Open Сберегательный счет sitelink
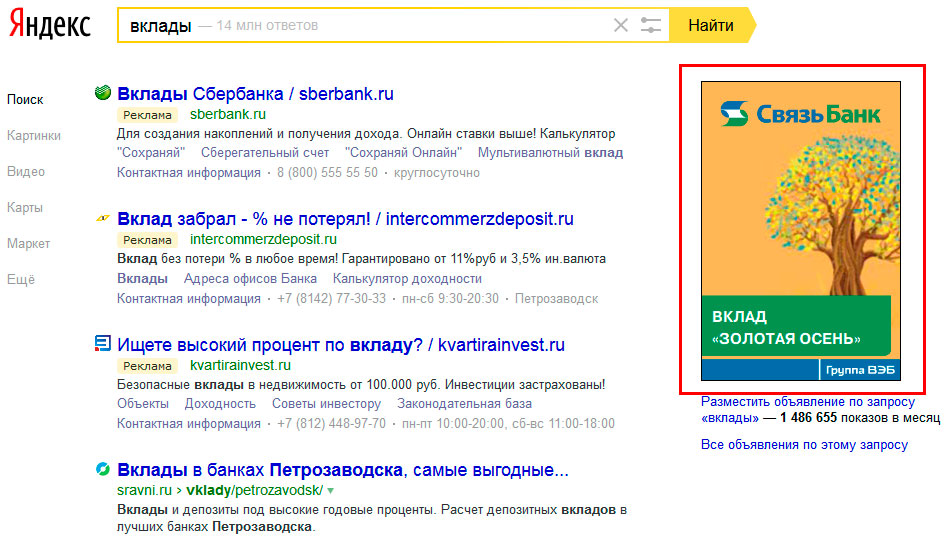Screen dimensions: 951x540 [265, 153]
